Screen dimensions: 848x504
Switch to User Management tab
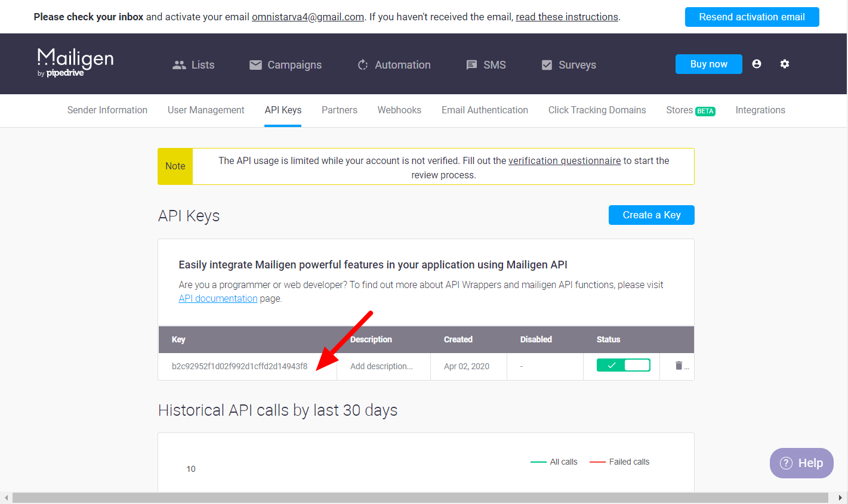[x=206, y=110]
